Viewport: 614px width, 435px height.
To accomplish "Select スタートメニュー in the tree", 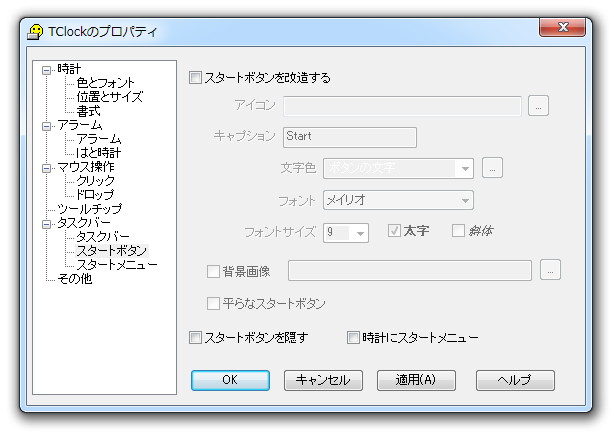I will (x=117, y=265).
